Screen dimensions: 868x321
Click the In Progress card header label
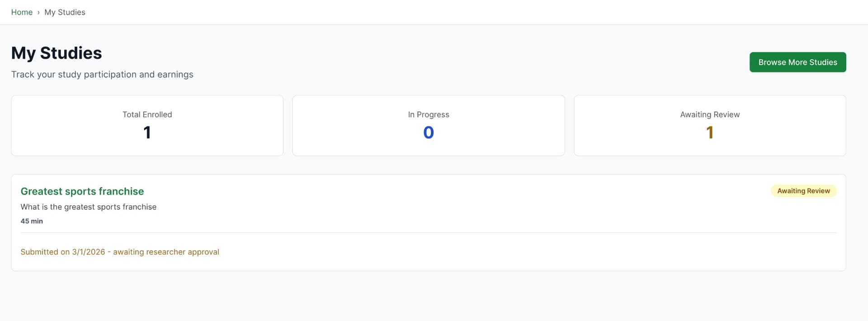point(428,115)
